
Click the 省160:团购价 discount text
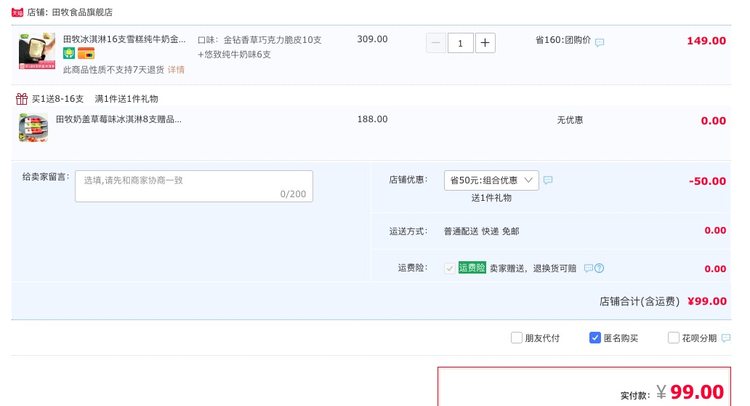point(563,40)
